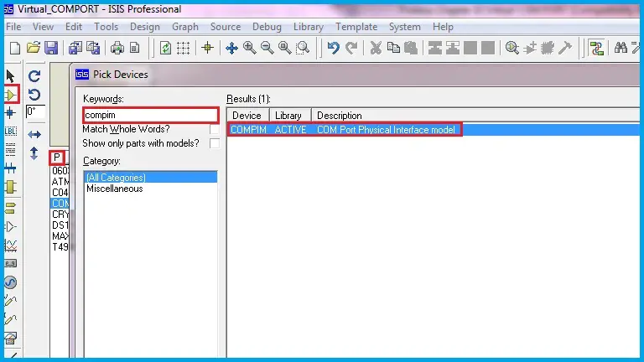Redraw the display
644x362 pixels.
pyautogui.click(x=165, y=48)
